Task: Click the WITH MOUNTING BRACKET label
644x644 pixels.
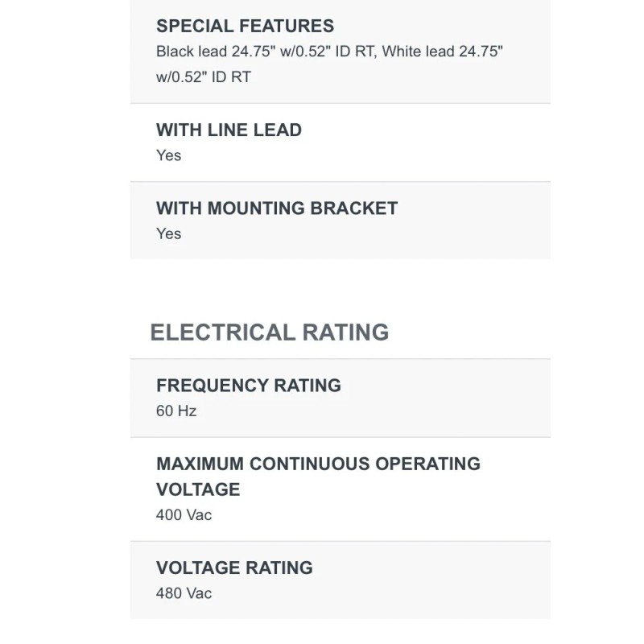Action: 277,208
